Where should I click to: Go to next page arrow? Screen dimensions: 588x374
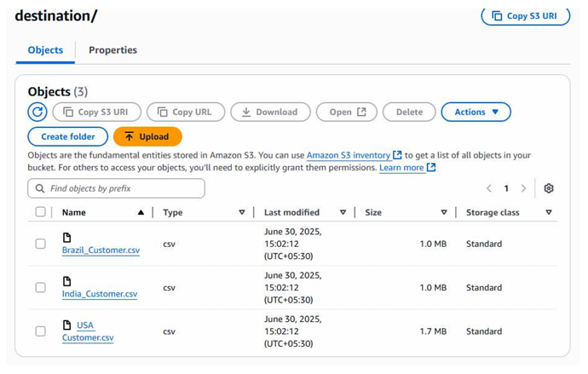[523, 188]
